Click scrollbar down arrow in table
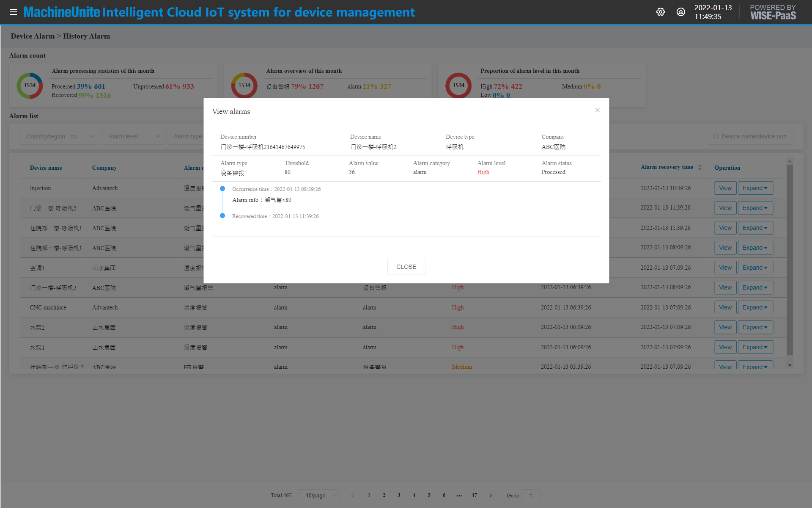This screenshot has width=812, height=508. point(790,365)
